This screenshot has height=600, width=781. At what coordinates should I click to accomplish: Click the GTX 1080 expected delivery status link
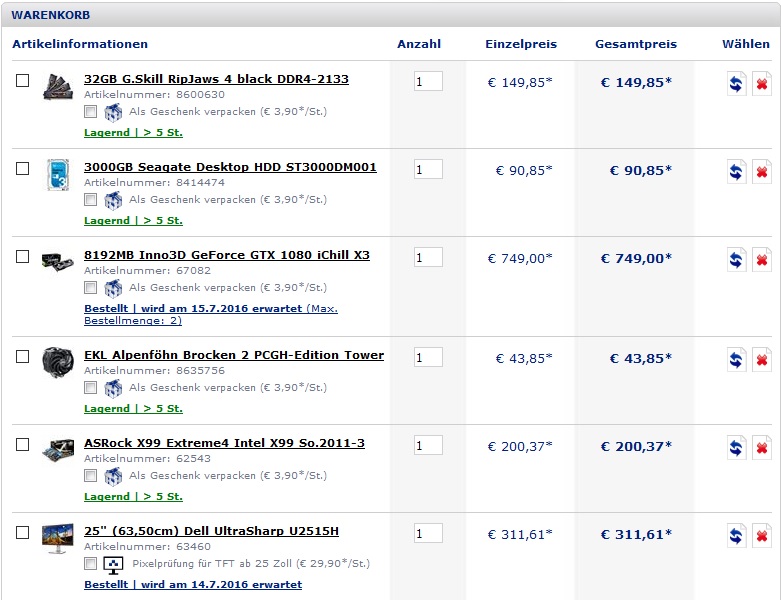point(193,309)
